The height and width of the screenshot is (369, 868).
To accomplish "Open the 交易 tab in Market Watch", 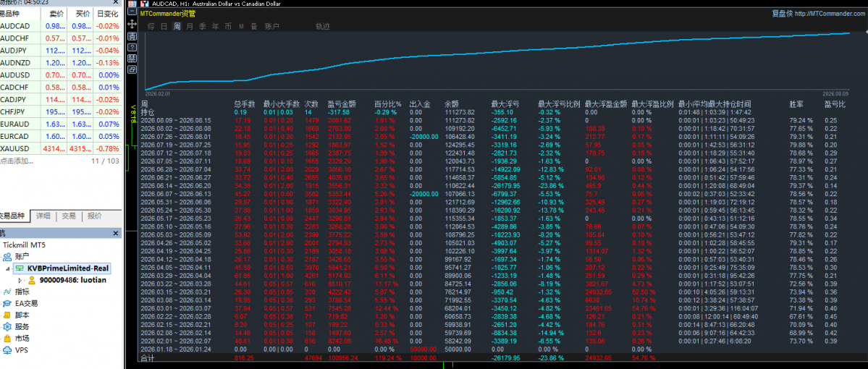I will coord(69,216).
